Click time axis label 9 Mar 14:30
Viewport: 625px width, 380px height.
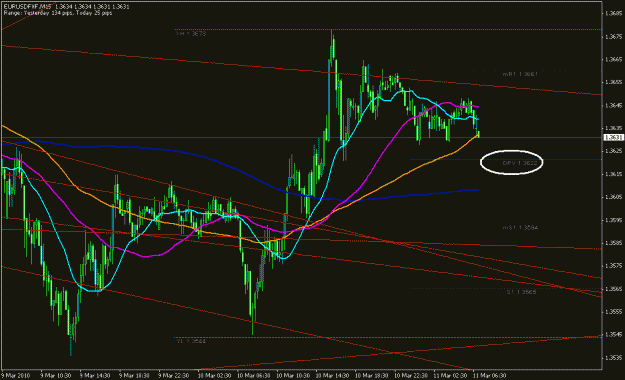point(95,376)
